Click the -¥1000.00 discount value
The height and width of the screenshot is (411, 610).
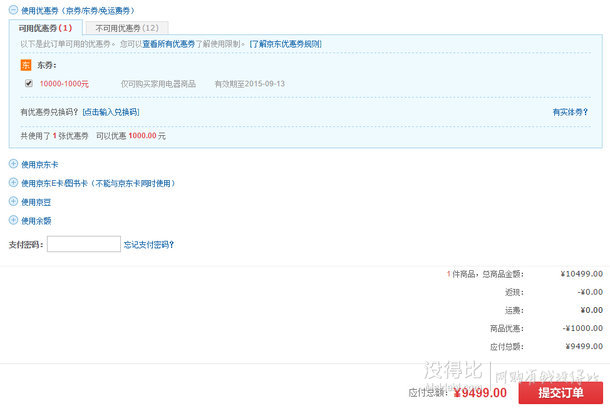point(582,328)
